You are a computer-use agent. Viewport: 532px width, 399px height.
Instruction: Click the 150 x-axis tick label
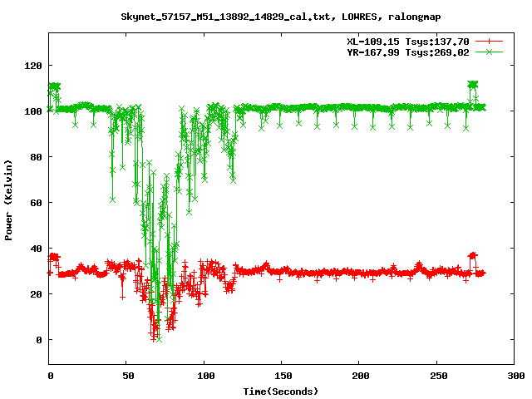tap(283, 376)
